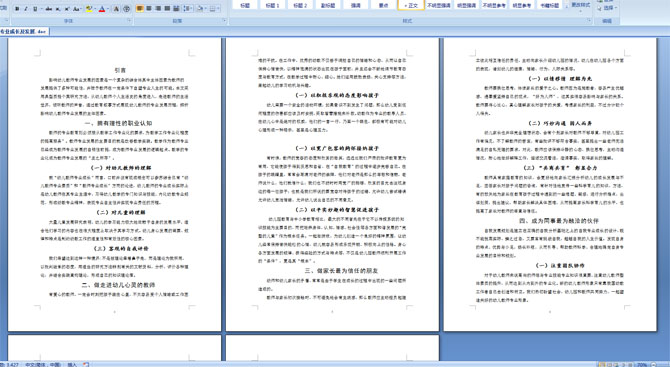Click the text highlight color button
Viewport: 670px width, 367px height.
[89, 9]
